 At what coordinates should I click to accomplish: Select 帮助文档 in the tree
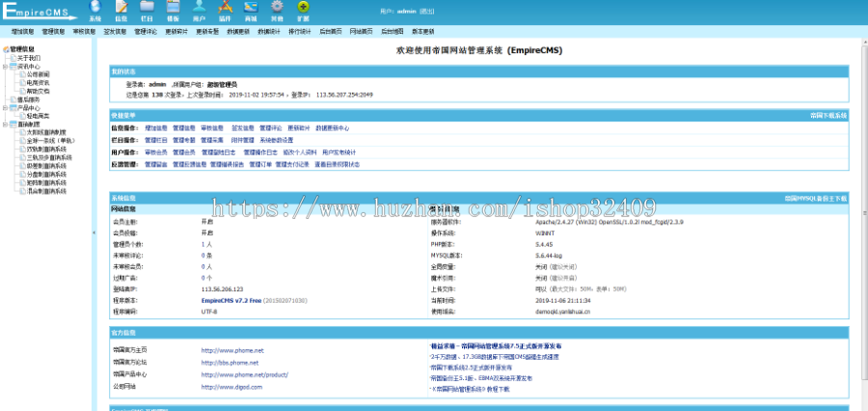39,91
